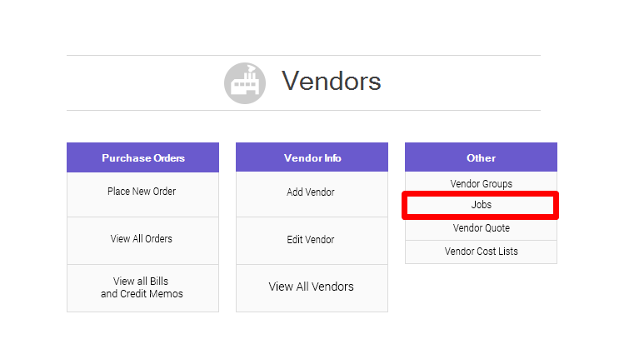644x364 pixels.
Task: Click the Vendors page title
Action: coord(331,82)
